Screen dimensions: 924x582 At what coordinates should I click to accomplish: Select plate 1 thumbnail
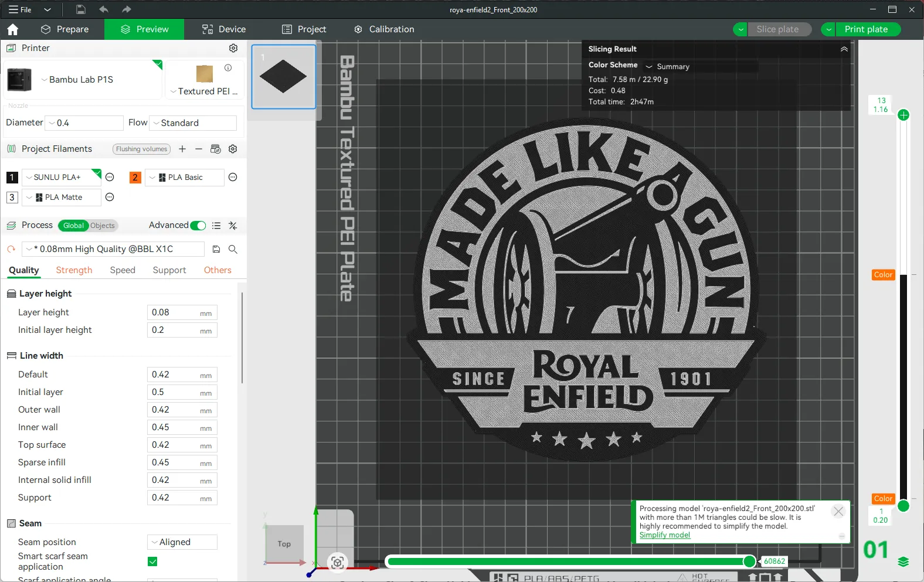[x=284, y=77]
